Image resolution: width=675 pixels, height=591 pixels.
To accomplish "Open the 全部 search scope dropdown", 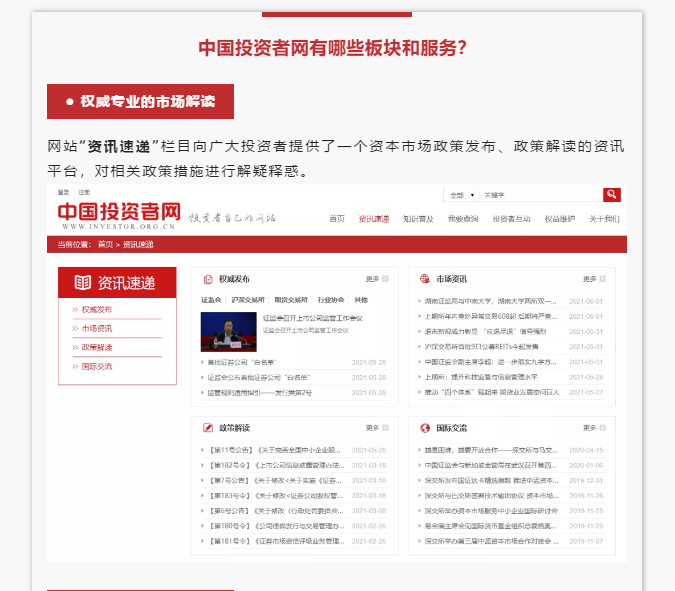I will tap(461, 195).
